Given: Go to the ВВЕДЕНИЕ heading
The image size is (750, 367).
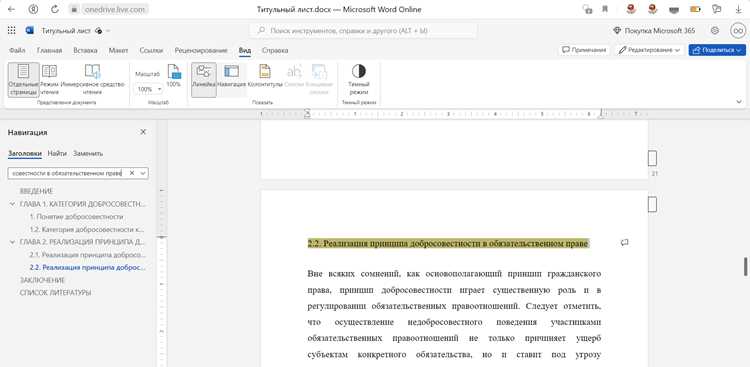Looking at the screenshot, I should [x=36, y=191].
